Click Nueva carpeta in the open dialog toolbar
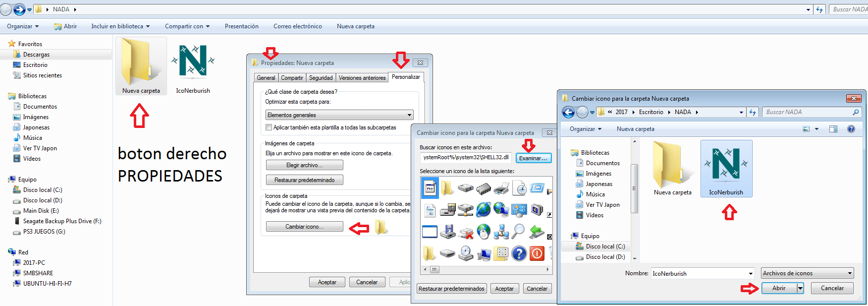 636,129
